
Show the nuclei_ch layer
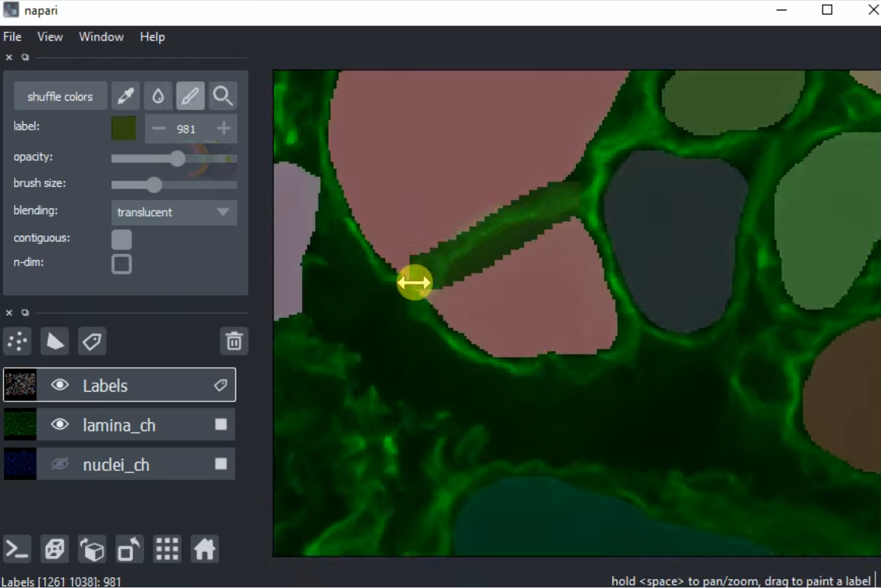(59, 464)
